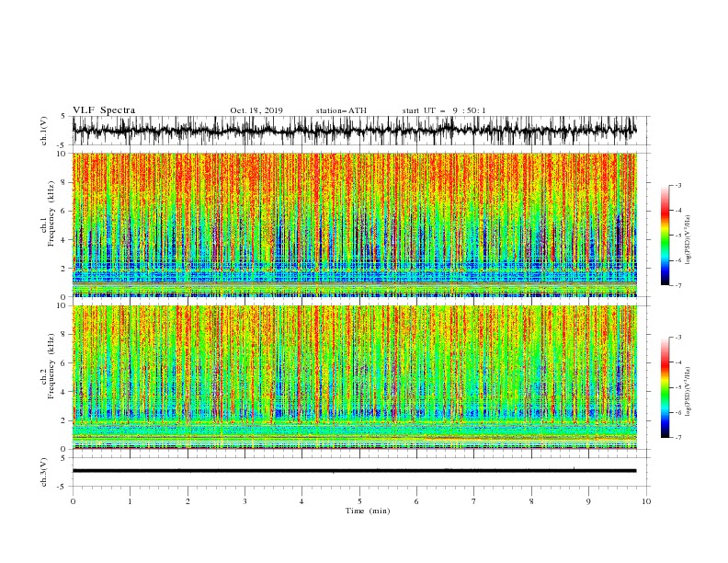Click the "ch.3(V)" axis label

[44, 472]
